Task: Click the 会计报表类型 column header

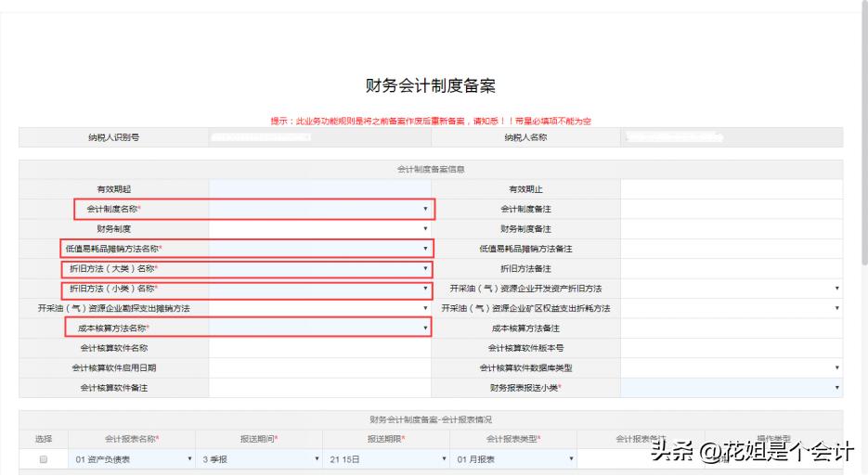Action: click(x=513, y=439)
